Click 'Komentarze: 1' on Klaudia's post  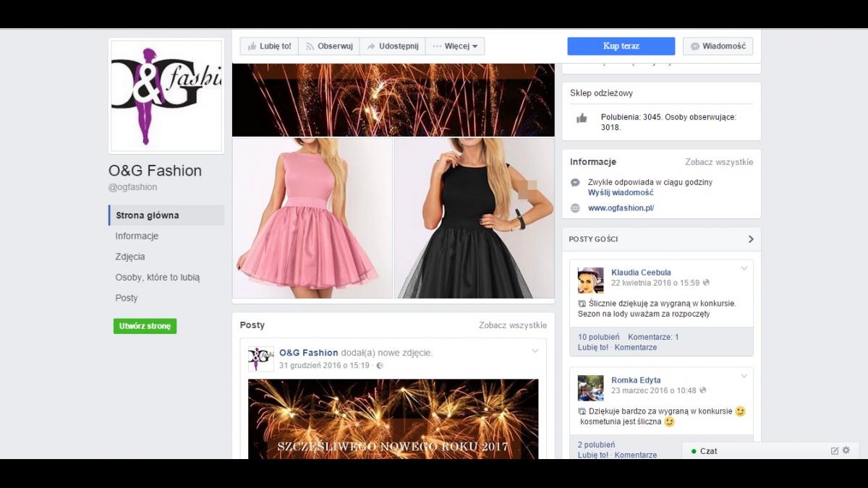click(x=653, y=337)
